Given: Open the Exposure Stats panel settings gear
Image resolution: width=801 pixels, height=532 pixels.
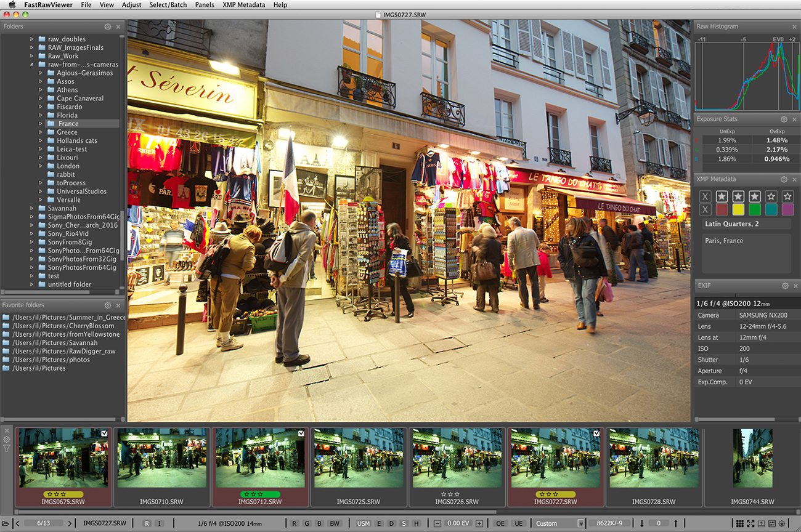Looking at the screenshot, I should click(x=784, y=119).
